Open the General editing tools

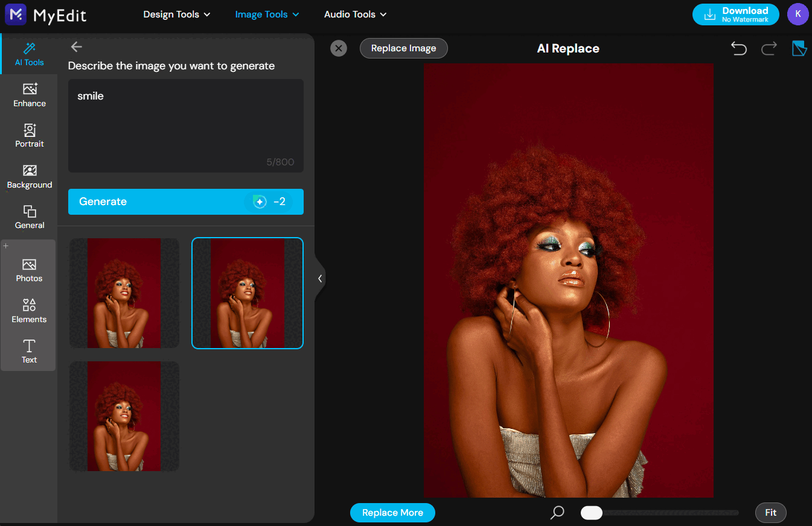pos(29,216)
